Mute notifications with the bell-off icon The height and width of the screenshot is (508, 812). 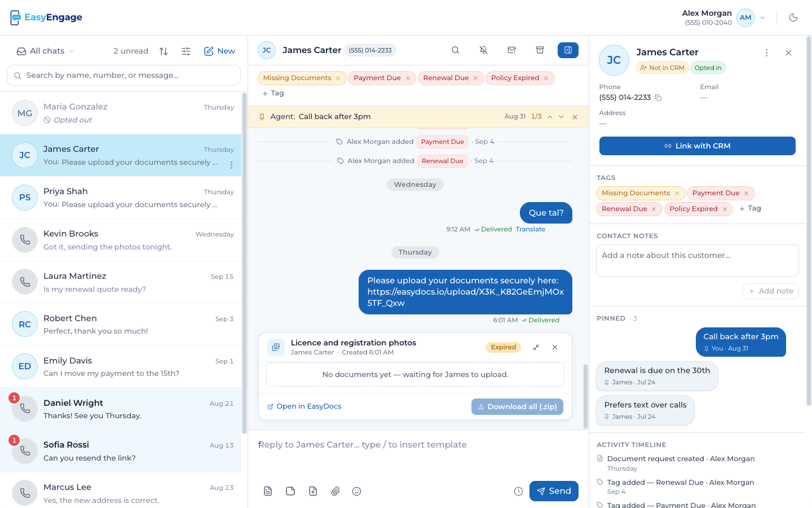click(483, 50)
